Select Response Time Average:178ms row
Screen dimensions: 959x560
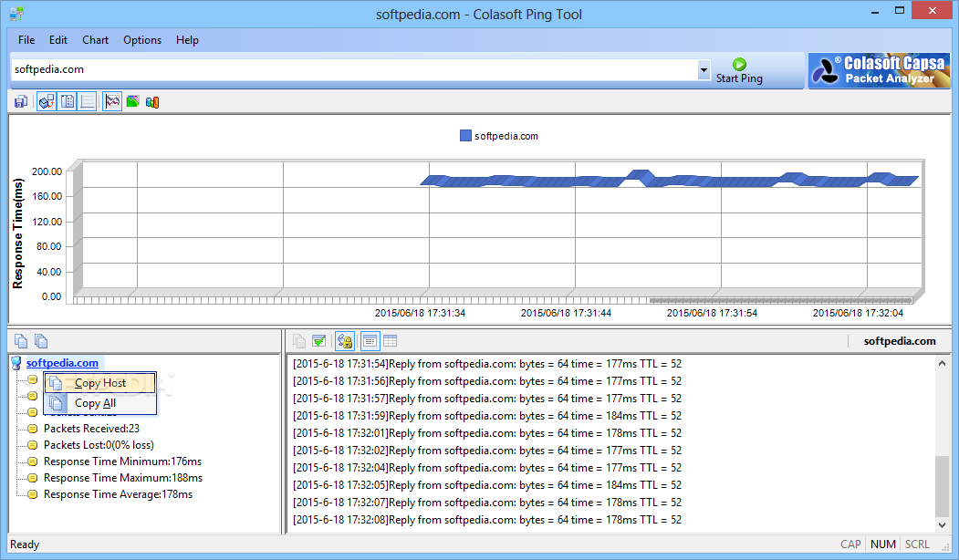pos(118,494)
